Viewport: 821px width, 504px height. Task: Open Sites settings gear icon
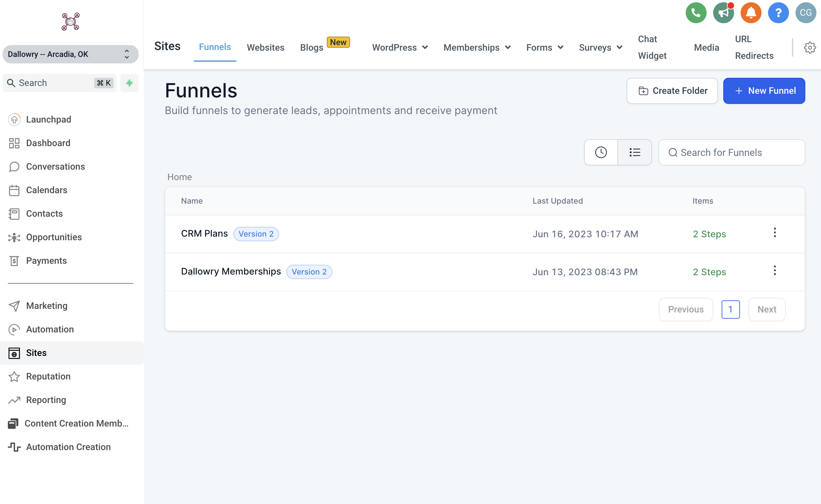(809, 48)
